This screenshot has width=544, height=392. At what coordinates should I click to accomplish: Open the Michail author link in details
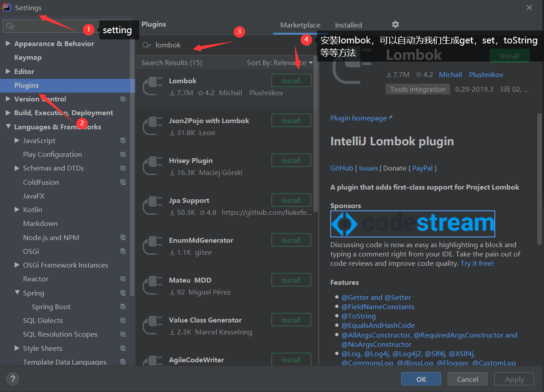[450, 75]
